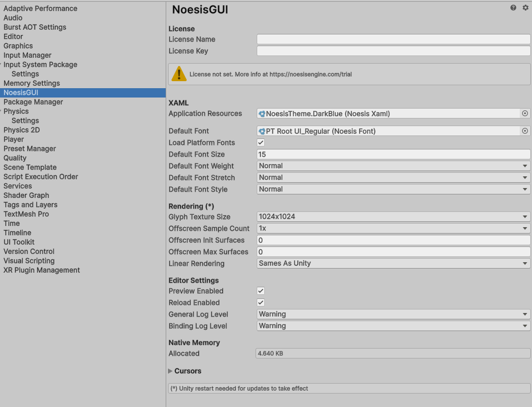This screenshot has height=407, width=532.
Task: Select Physics in the sidebar
Action: click(16, 111)
